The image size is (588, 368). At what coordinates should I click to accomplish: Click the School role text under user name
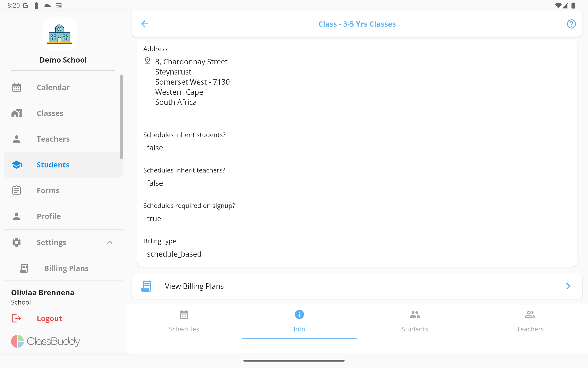(x=21, y=302)
